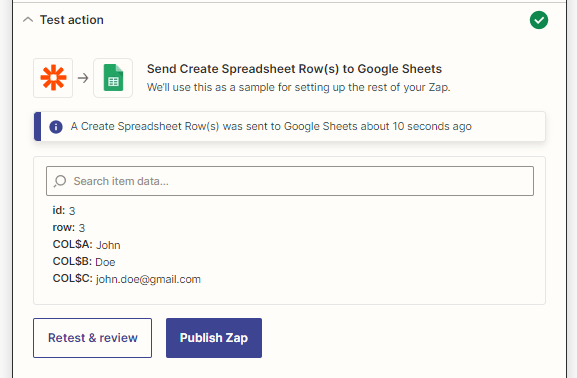The height and width of the screenshot is (378, 577).
Task: Click the sample description text under heading
Action: click(x=298, y=88)
